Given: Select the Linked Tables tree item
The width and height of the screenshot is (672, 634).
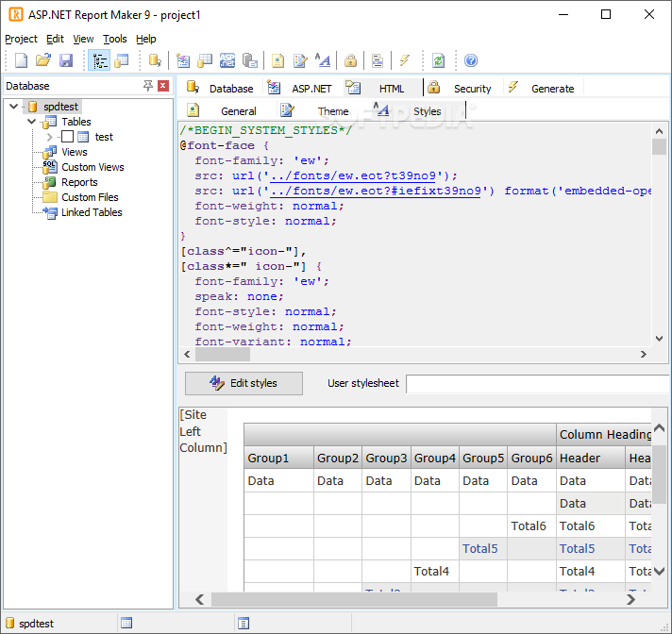Looking at the screenshot, I should tap(92, 212).
